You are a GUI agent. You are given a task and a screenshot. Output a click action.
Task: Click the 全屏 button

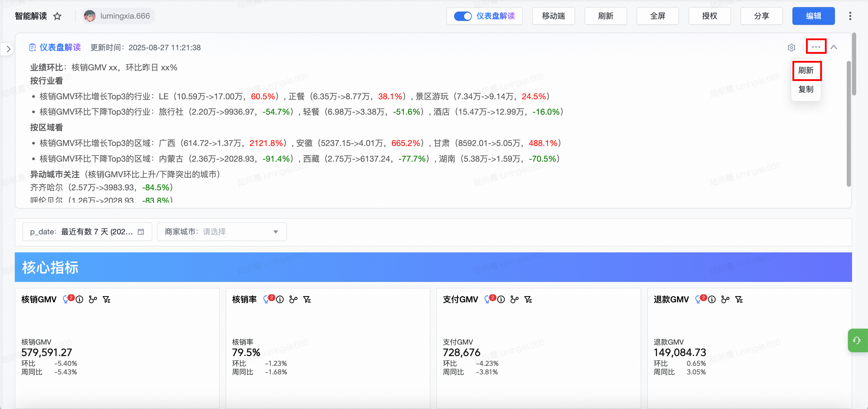coord(657,16)
